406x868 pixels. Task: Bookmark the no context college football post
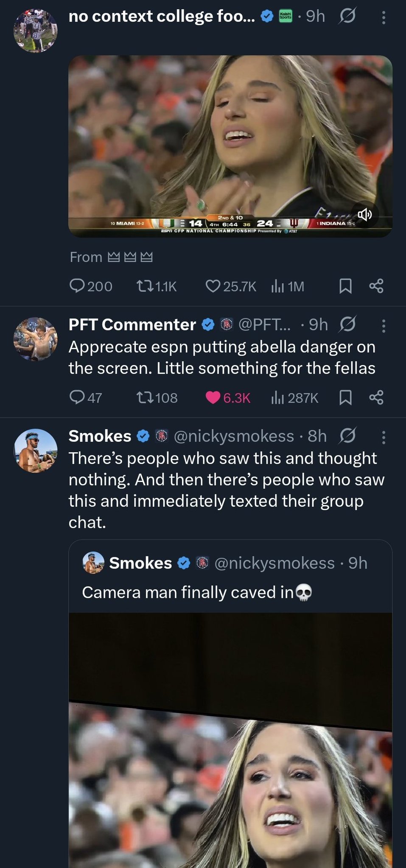coord(345,286)
